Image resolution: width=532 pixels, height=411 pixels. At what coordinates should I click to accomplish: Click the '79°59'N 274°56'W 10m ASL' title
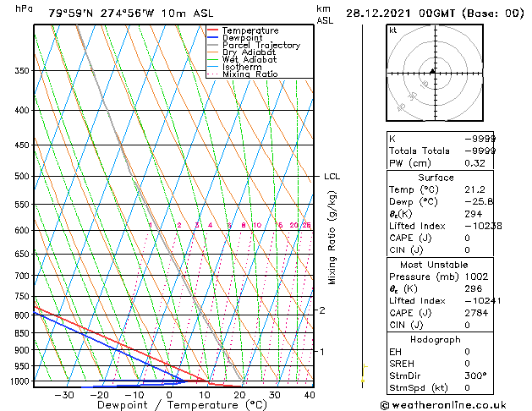click(131, 14)
